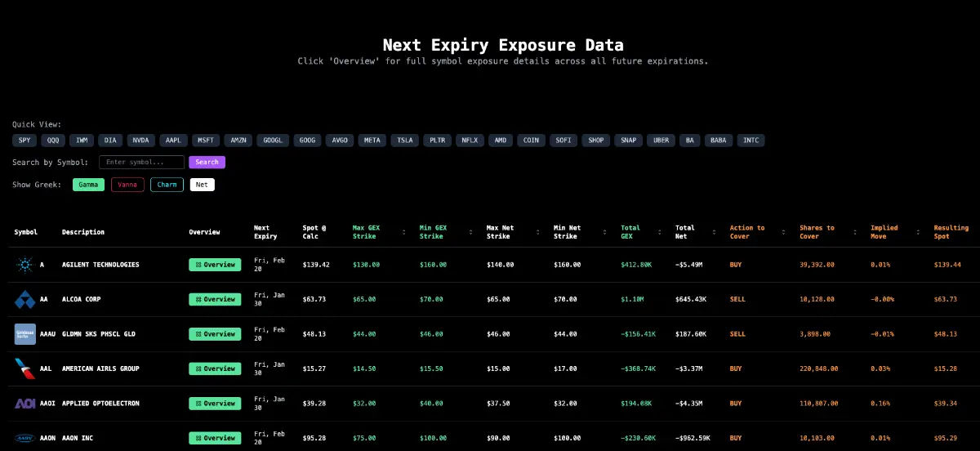Select TSLA quick view chip
The height and width of the screenshot is (451, 980).
point(405,141)
